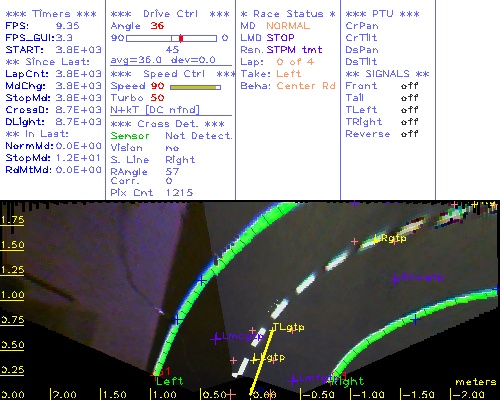Select the Take Left value
Image resolution: width=500 pixels, height=400 pixels.
click(x=289, y=74)
